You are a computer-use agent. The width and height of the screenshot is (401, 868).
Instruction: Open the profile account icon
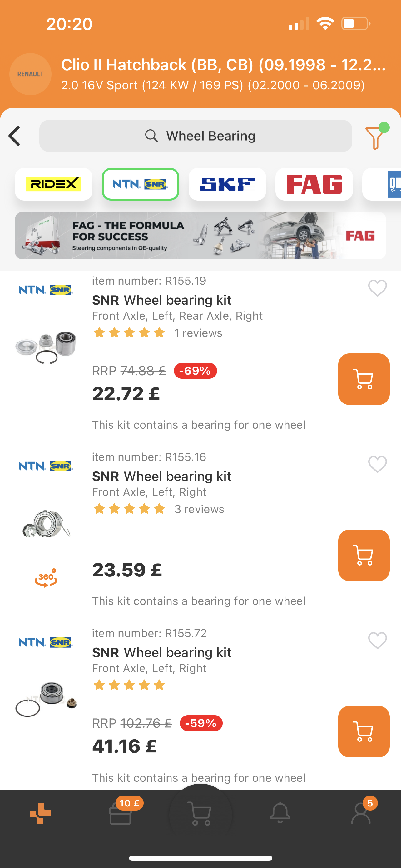click(361, 813)
